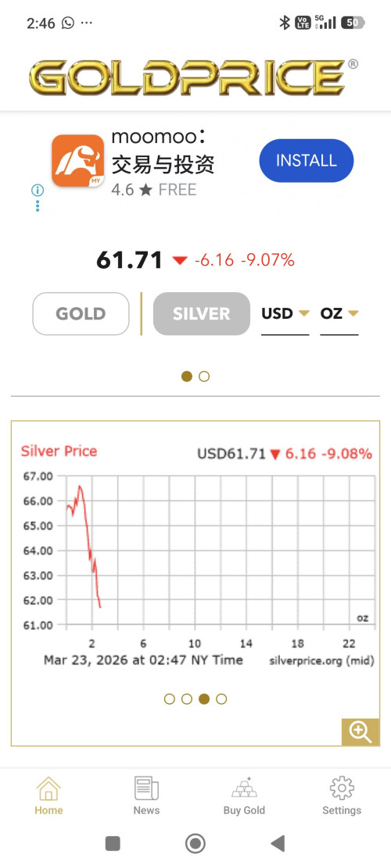Image resolution: width=391 pixels, height=868 pixels.
Task: Tap the magnifier zoom icon on chart
Action: (x=360, y=731)
